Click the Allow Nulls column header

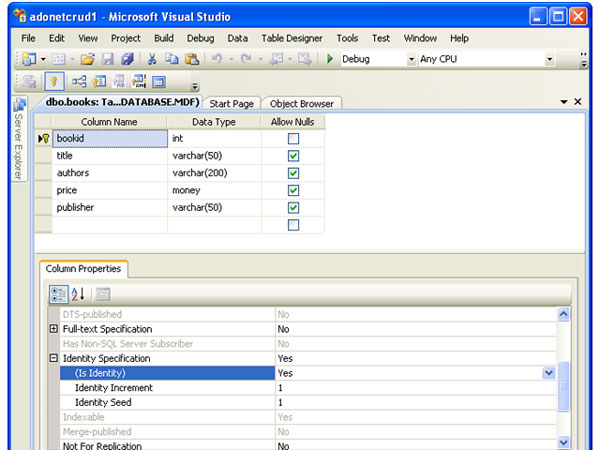(x=293, y=122)
